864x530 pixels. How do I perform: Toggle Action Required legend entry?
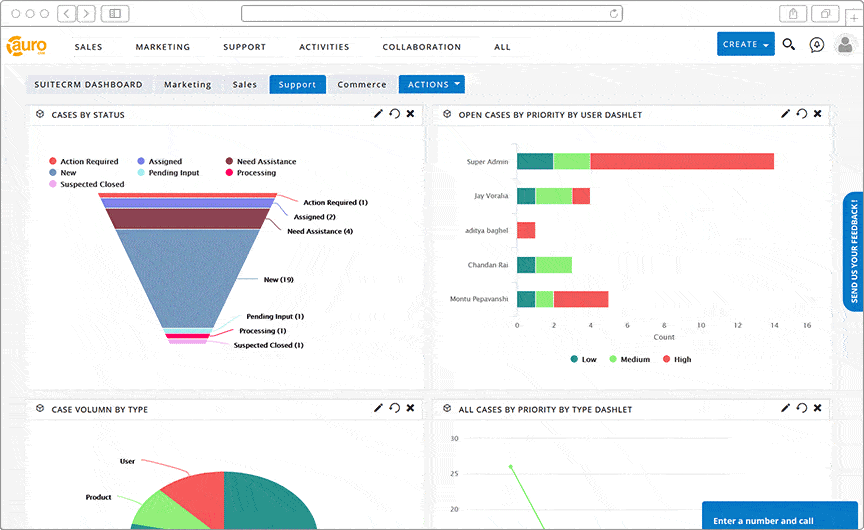(x=84, y=161)
